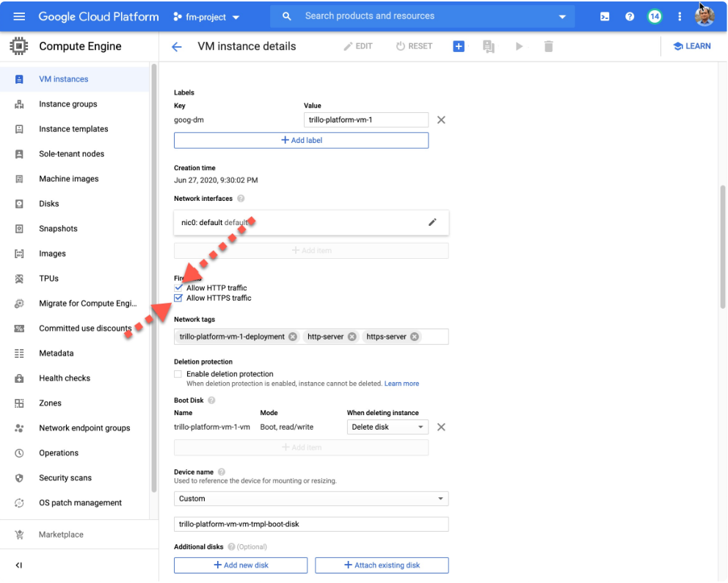Screen dimensions: 728x583
Task: Click the TPUs sidebar icon
Action: (19, 279)
